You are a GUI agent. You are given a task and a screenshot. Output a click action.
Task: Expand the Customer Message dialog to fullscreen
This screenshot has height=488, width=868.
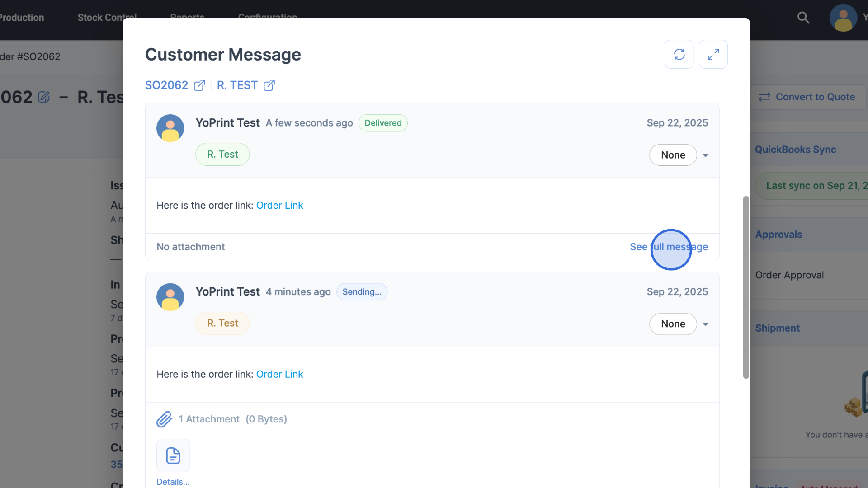point(713,54)
